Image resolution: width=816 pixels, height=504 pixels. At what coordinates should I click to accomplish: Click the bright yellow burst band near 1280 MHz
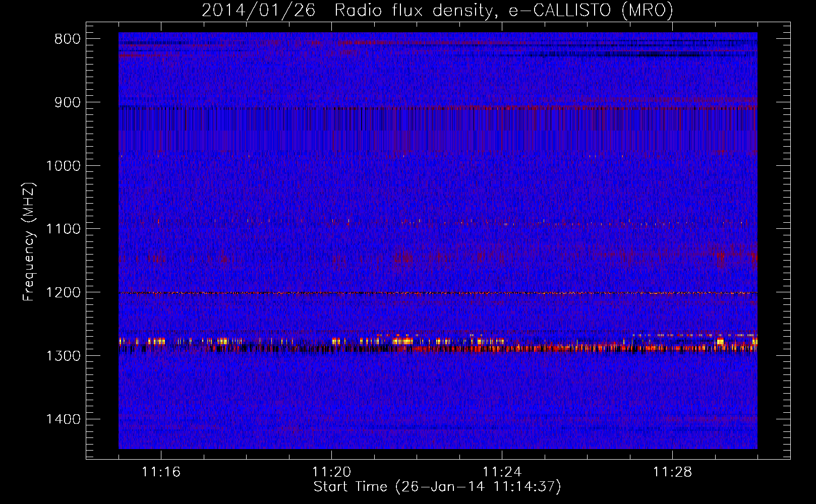pos(438,342)
